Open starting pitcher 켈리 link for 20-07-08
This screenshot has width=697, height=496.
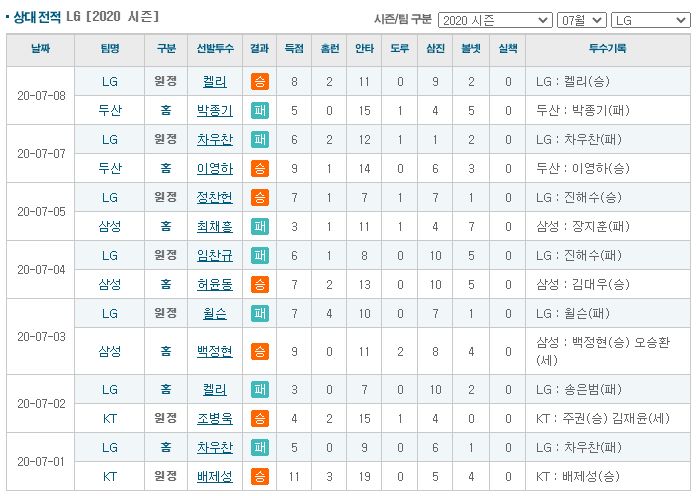tap(215, 82)
